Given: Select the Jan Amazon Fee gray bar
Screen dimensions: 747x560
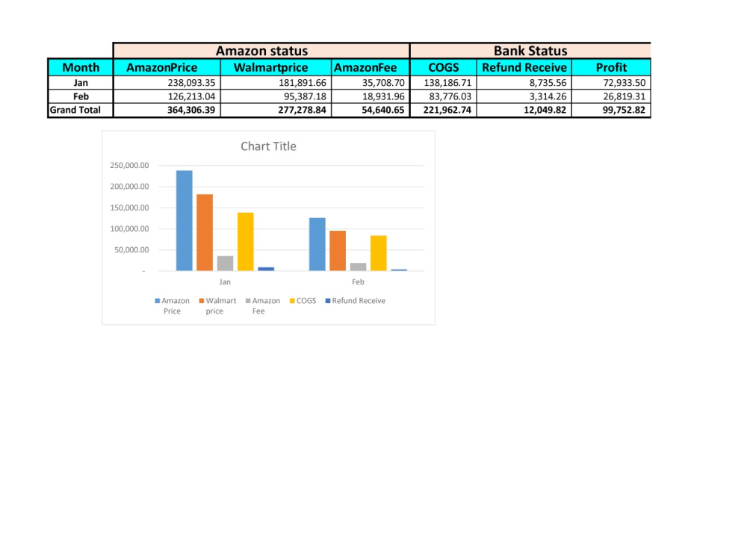Looking at the screenshot, I should 226,264.
